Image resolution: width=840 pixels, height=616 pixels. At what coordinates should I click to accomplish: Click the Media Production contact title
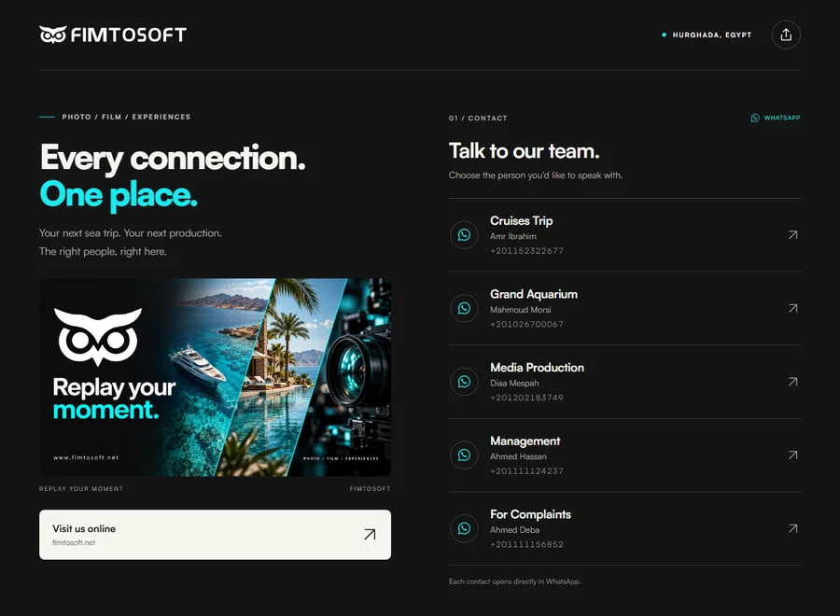[537, 368]
